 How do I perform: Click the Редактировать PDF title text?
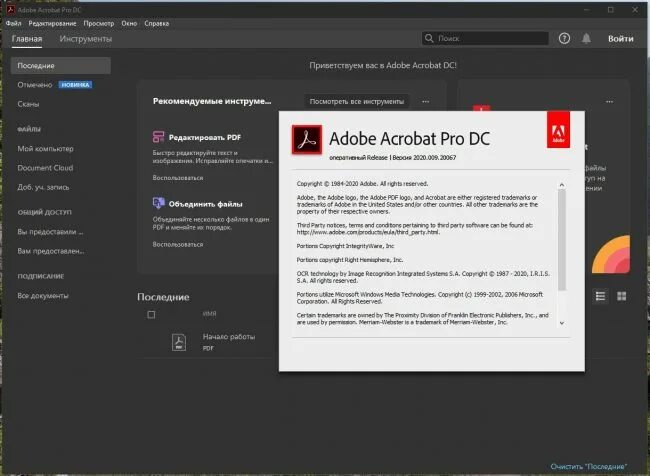[x=205, y=137]
